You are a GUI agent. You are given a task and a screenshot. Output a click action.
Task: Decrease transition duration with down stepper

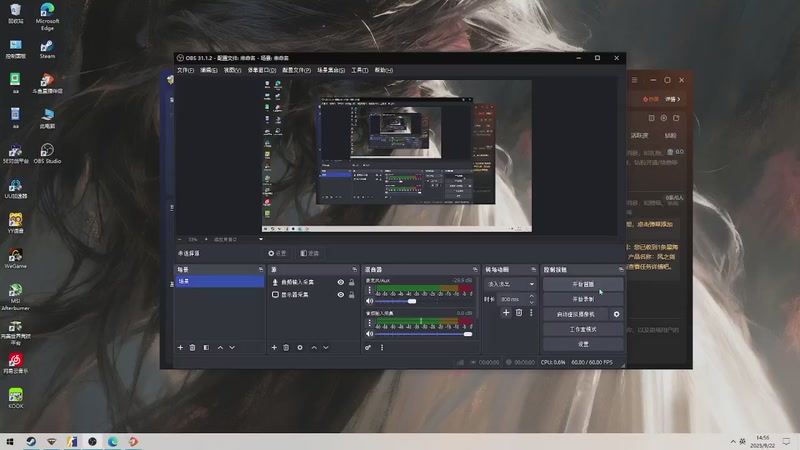click(x=532, y=302)
